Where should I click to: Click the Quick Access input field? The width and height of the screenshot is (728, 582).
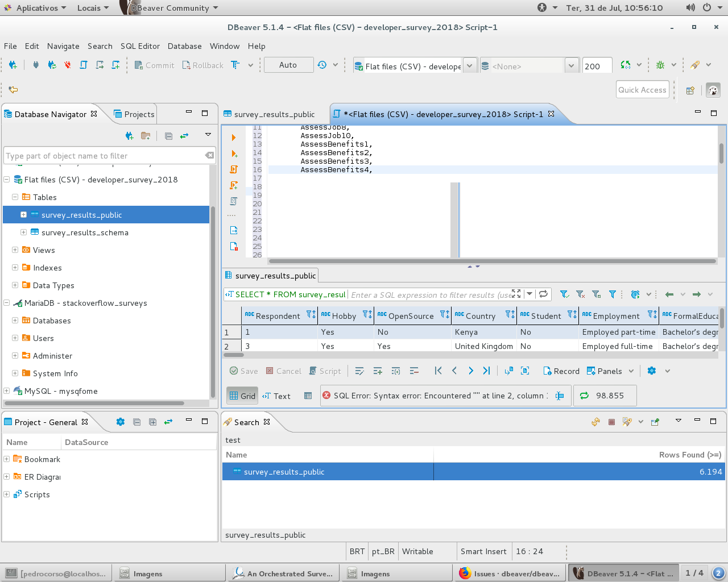(642, 90)
